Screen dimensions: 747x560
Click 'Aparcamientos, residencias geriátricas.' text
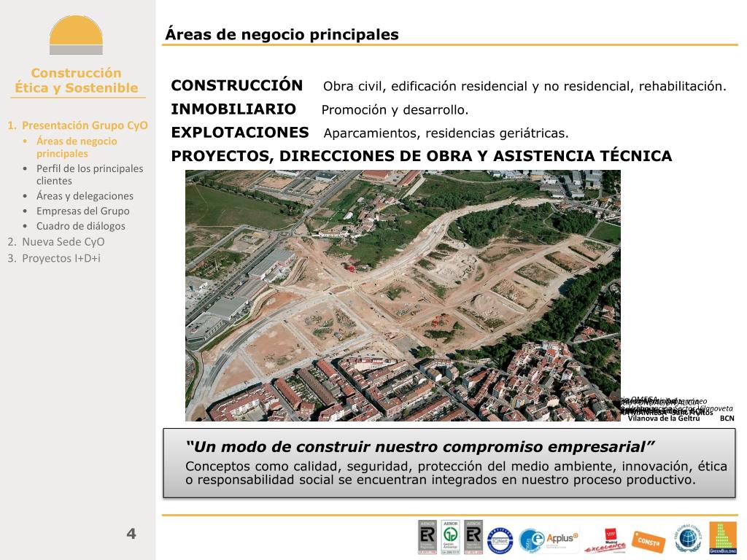coord(446,133)
